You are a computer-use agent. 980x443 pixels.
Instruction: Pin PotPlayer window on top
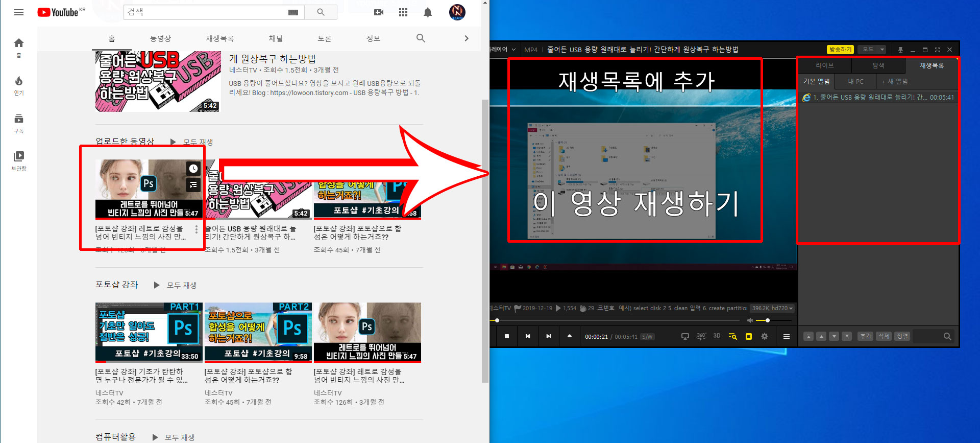click(x=900, y=50)
